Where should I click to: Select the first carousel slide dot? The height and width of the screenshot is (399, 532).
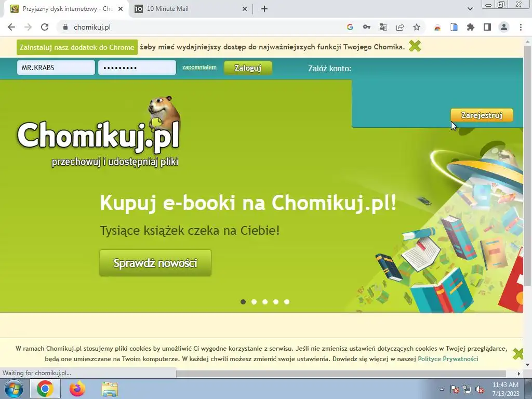click(243, 302)
